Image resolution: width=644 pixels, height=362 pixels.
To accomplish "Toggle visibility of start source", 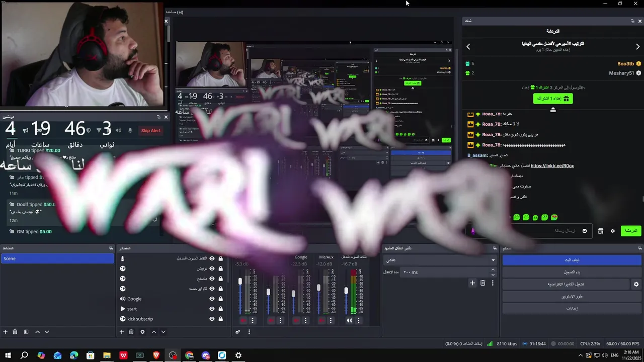I will (x=212, y=309).
